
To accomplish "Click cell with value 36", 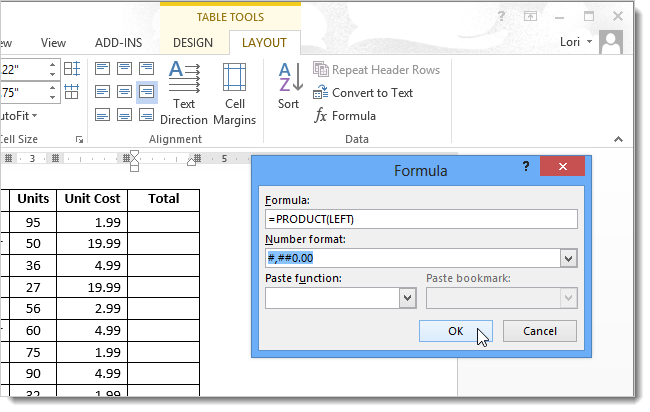I will coord(33,266).
